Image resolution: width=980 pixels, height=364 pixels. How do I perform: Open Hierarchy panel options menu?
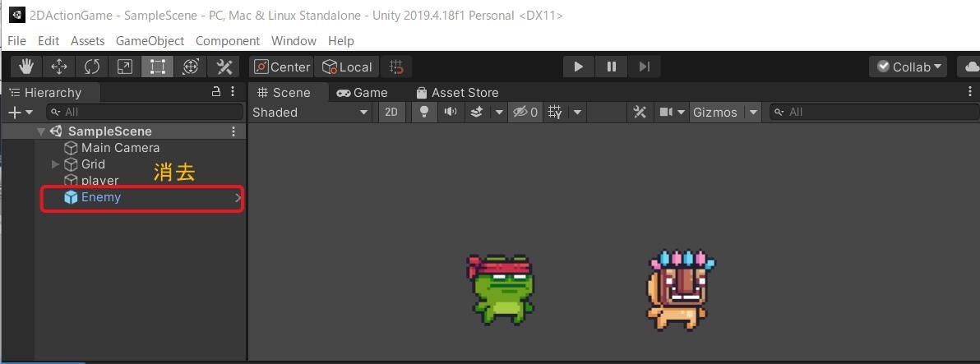point(233,91)
